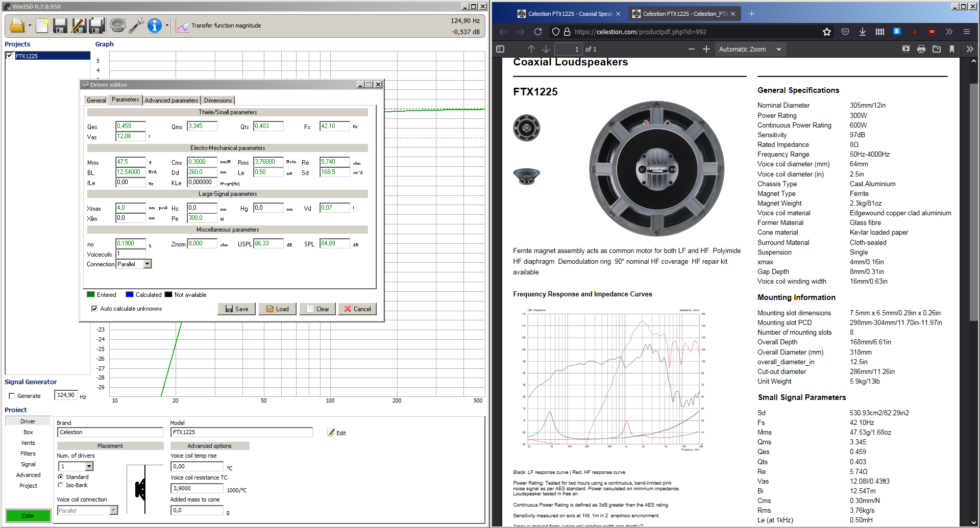Toggle the FTX1225 project checkbox

pos(10,56)
